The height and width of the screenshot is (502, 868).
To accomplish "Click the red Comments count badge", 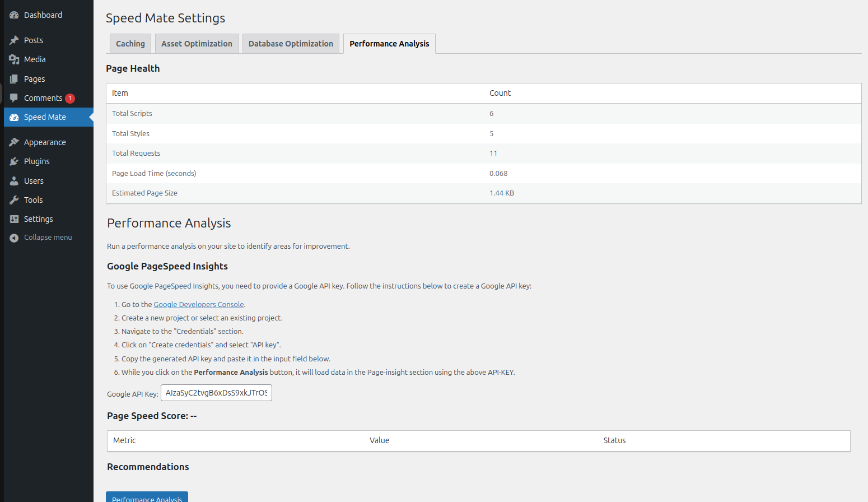I will click(x=70, y=99).
